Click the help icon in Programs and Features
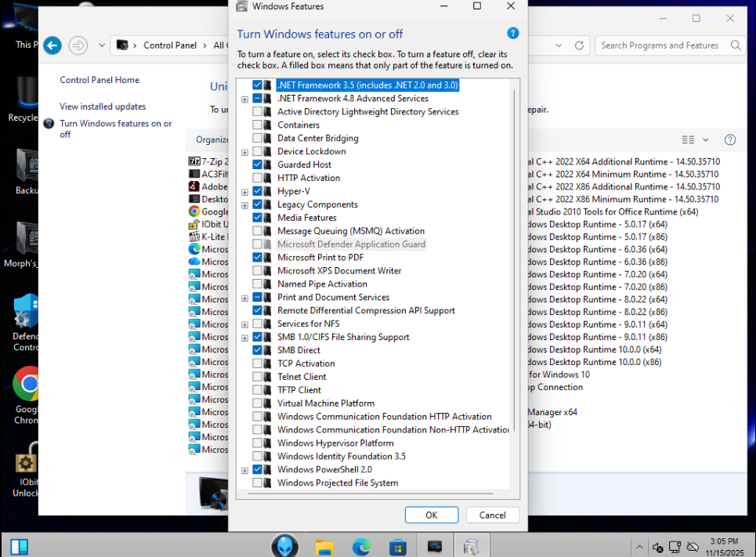This screenshot has width=756, height=557. 729,139
